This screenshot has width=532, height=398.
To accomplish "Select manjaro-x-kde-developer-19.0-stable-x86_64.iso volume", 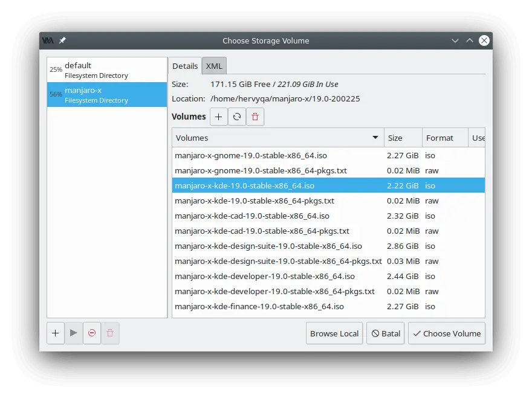I will pyautogui.click(x=328, y=276).
